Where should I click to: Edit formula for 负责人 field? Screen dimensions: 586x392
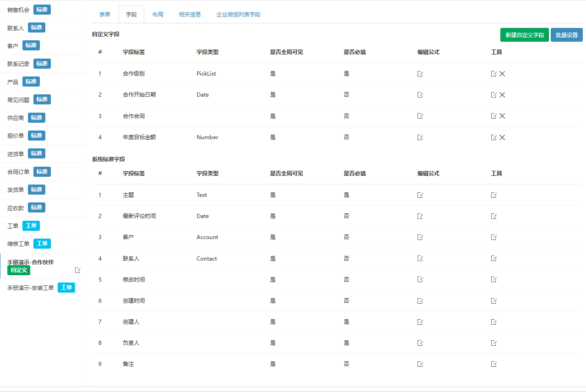pyautogui.click(x=420, y=343)
